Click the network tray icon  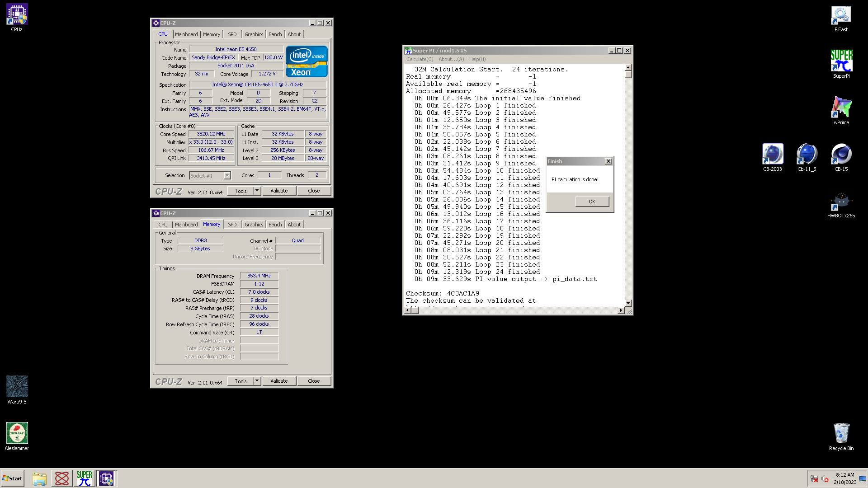pos(814,479)
